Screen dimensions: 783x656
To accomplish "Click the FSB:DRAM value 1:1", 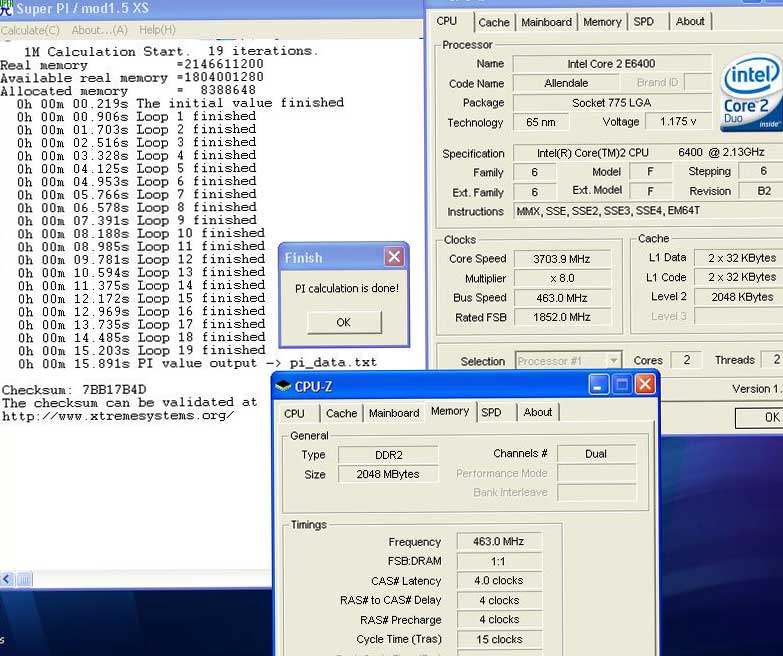I will tap(499, 561).
